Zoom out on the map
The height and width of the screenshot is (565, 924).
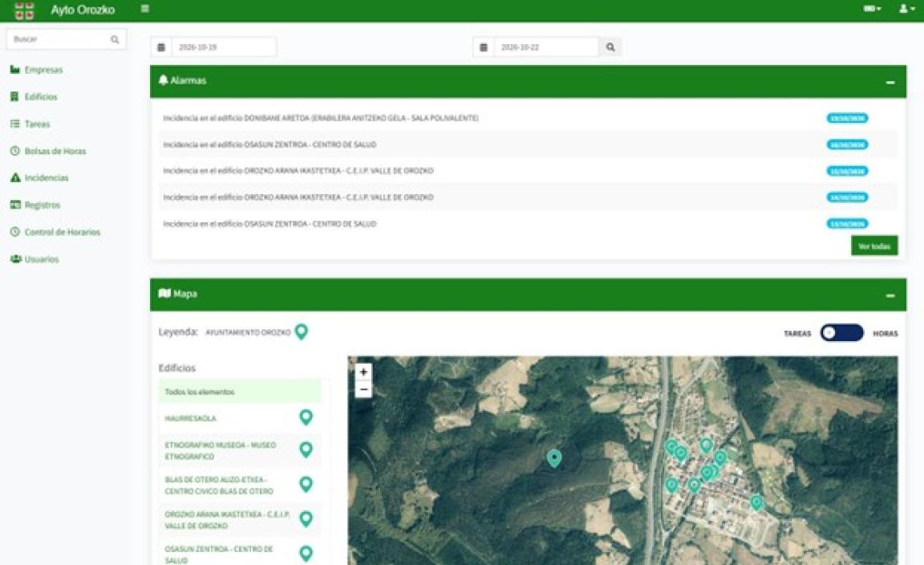(363, 390)
